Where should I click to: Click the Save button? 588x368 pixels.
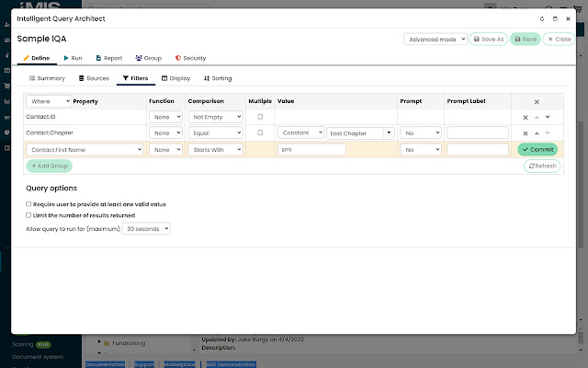click(x=526, y=39)
